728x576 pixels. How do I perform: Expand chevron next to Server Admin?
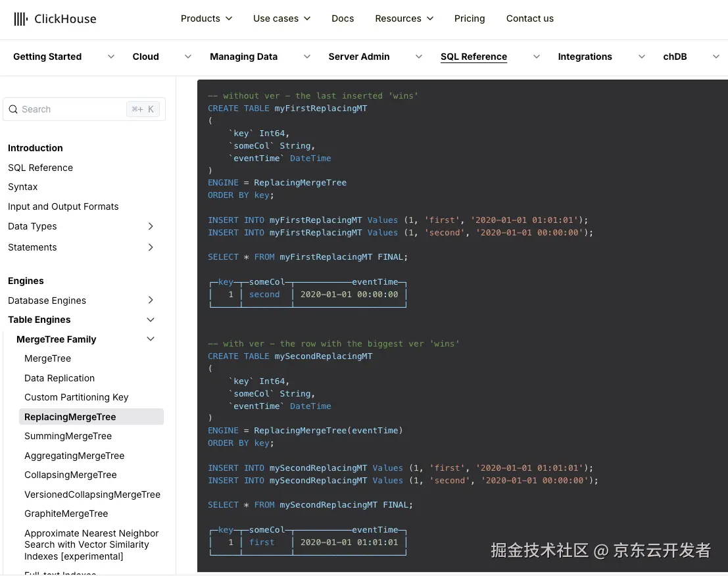coord(419,57)
